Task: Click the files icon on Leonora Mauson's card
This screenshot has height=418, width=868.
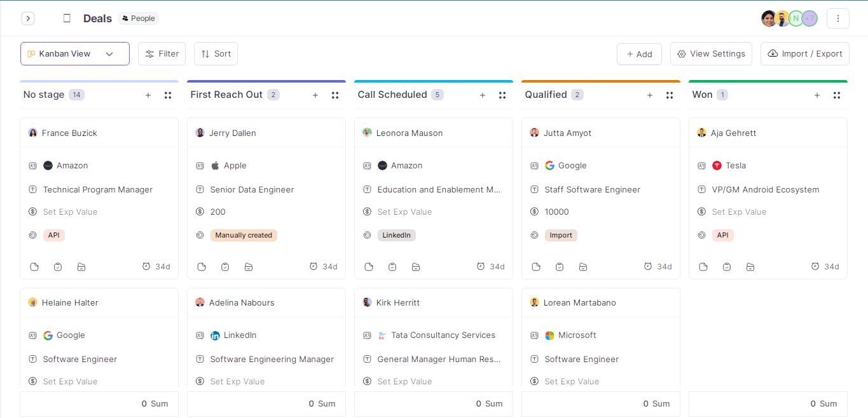Action: click(416, 267)
